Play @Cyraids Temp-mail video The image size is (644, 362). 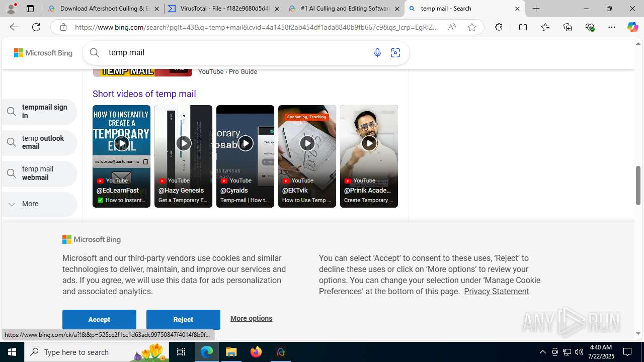245,156
